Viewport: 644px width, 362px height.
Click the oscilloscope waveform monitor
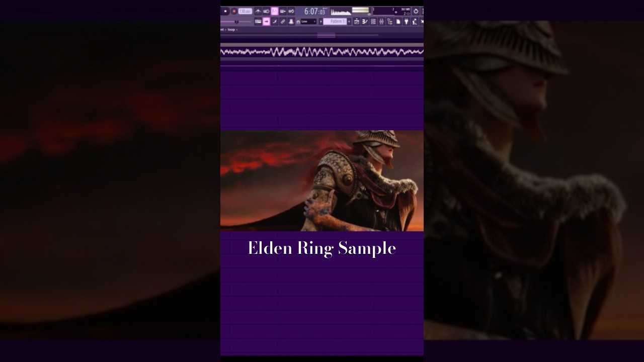tap(341, 12)
